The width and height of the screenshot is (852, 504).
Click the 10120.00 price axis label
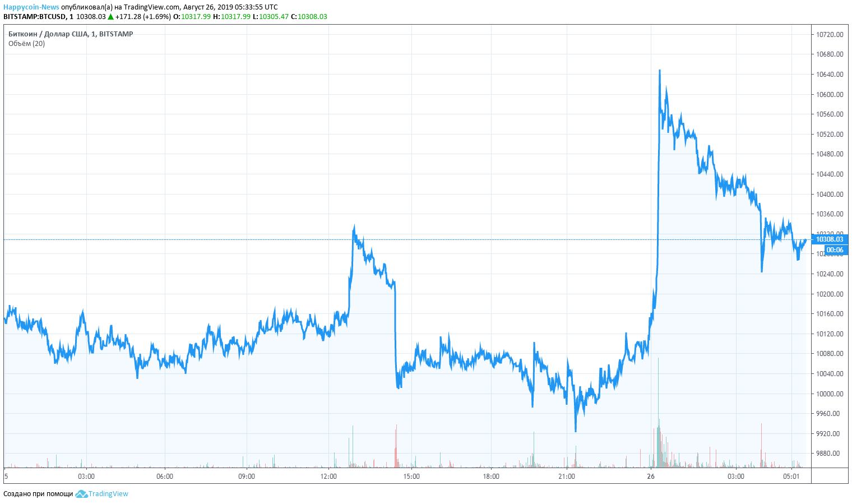[x=830, y=334]
